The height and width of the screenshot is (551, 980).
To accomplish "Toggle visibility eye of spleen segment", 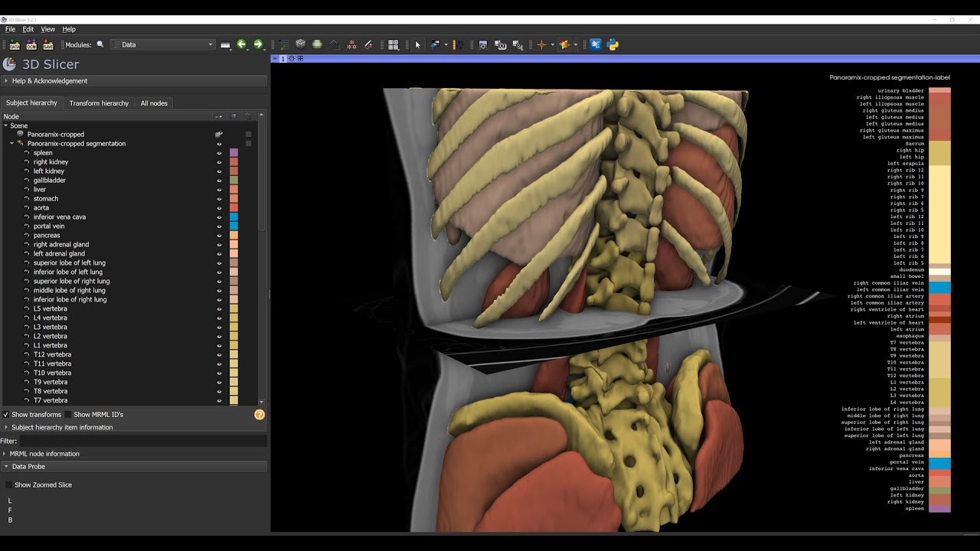I will [x=219, y=153].
